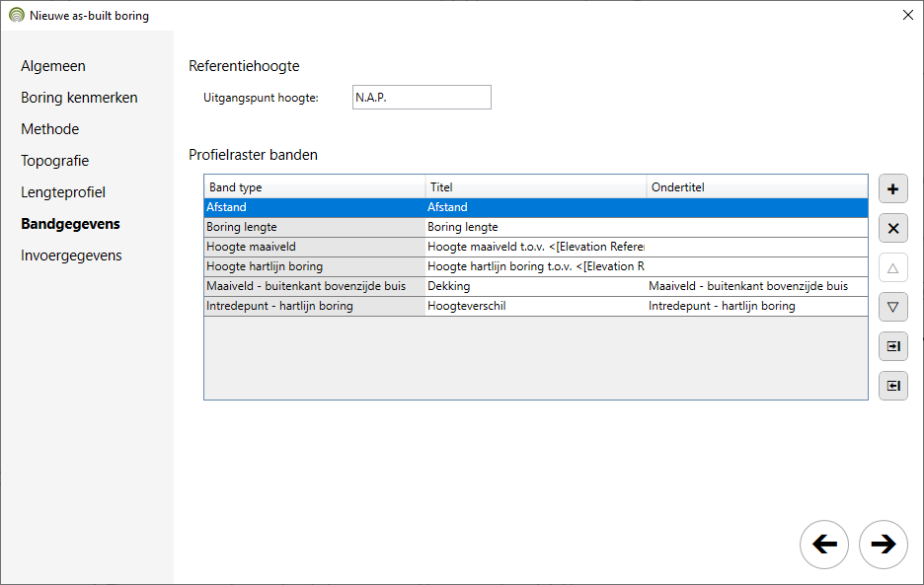The height and width of the screenshot is (585, 924).
Task: Click the Afstand title cell
Action: (536, 207)
